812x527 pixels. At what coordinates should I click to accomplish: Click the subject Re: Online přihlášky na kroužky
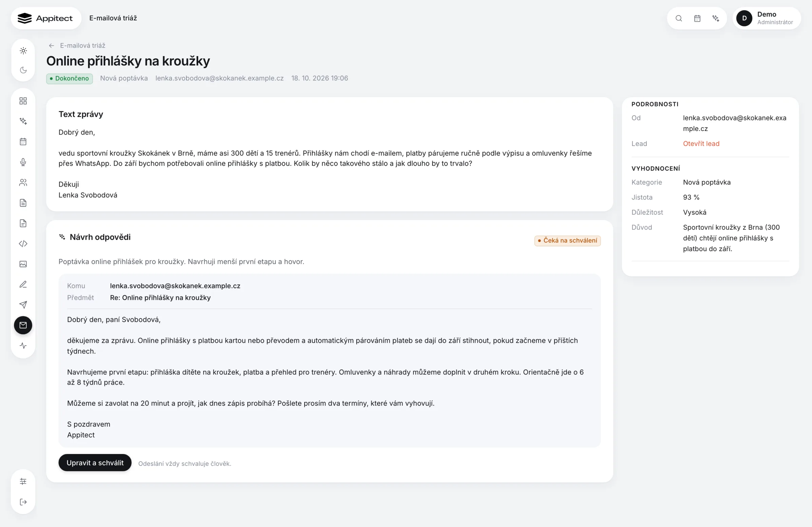[160, 297]
